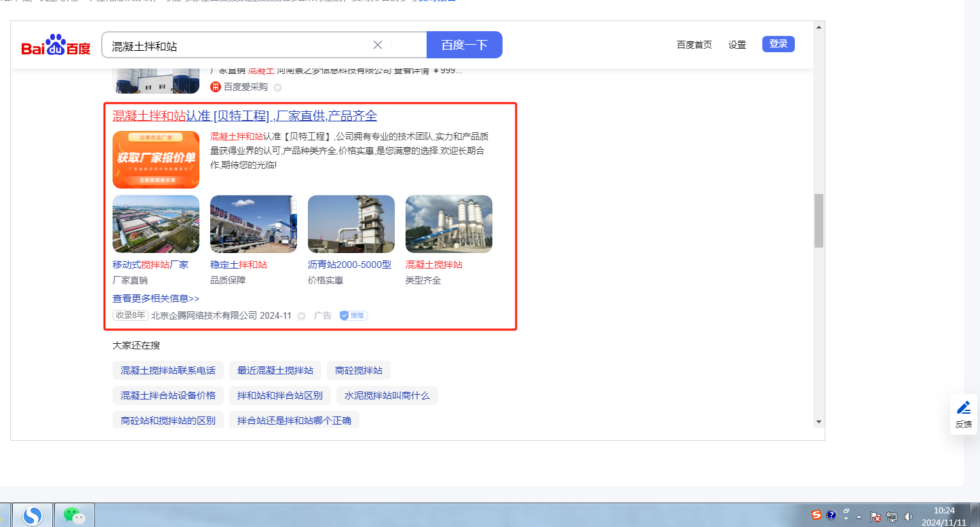
Task: Expand the dropdown arrow beside 百度爱采购
Action: (x=277, y=87)
